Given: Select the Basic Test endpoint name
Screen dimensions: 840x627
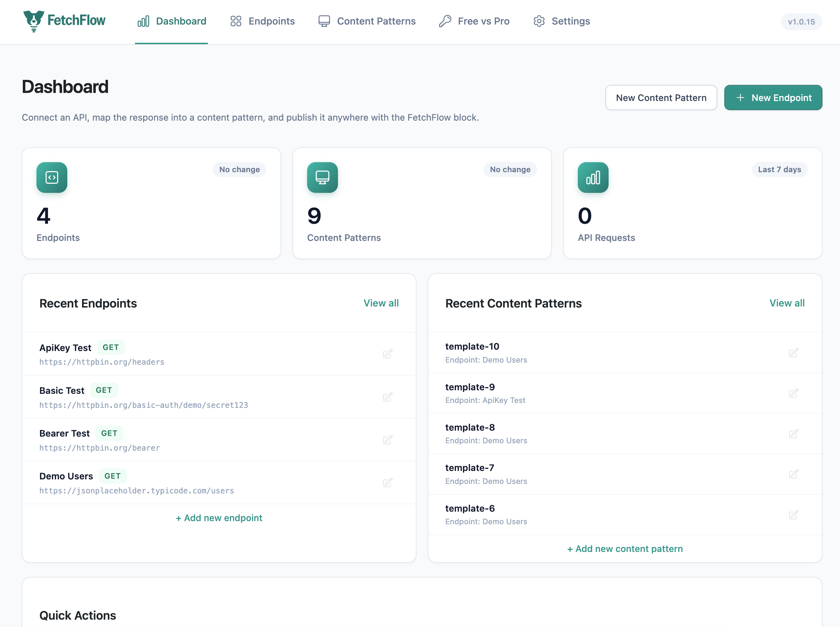Looking at the screenshot, I should coord(62,391).
